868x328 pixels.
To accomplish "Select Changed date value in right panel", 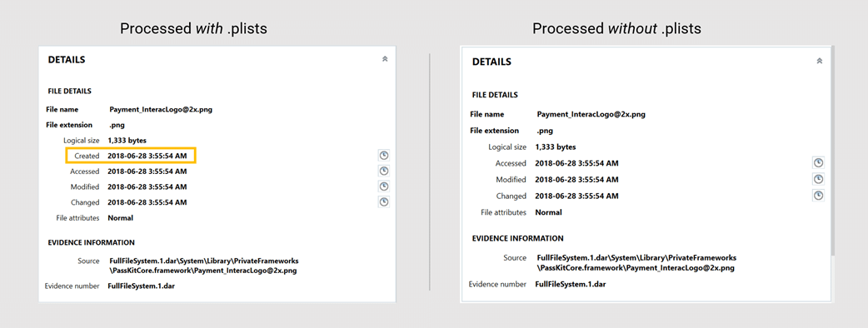I will (576, 196).
